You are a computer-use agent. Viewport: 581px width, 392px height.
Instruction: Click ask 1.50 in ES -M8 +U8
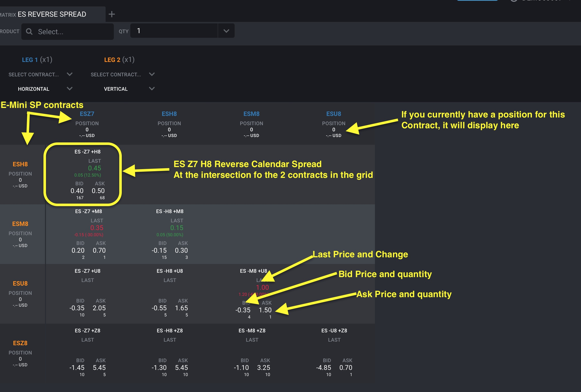tap(265, 310)
